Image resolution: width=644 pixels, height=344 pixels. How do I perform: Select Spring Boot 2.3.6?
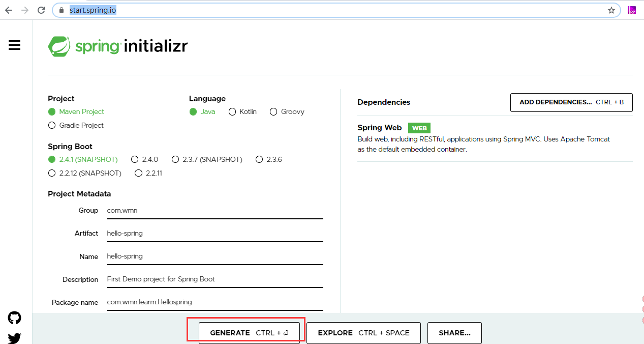point(269,159)
